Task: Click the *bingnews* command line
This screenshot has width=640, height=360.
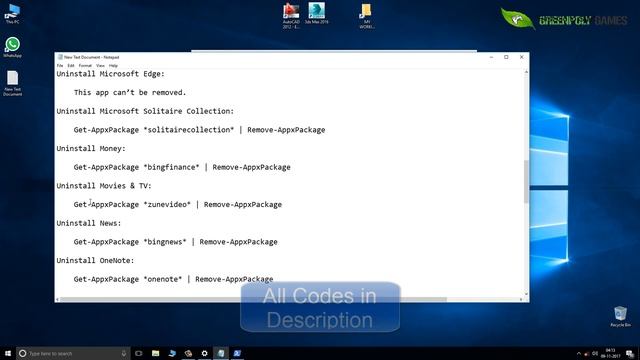Action: pos(176,242)
